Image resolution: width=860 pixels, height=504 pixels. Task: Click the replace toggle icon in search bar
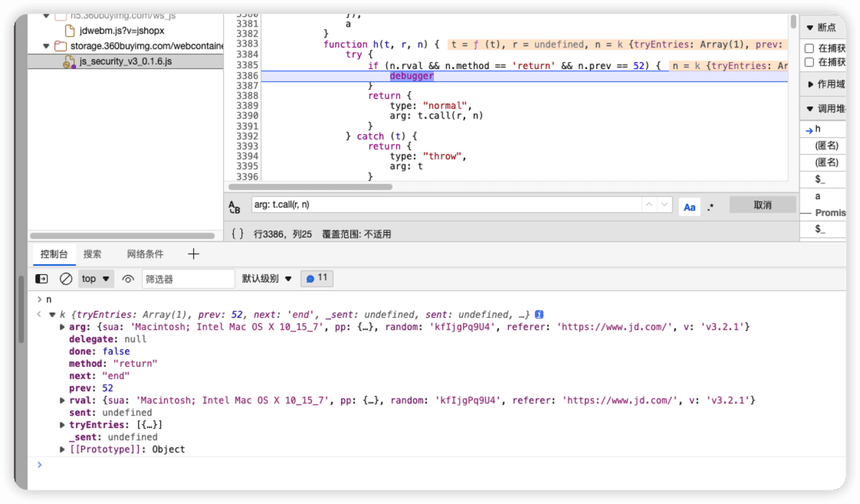point(235,207)
